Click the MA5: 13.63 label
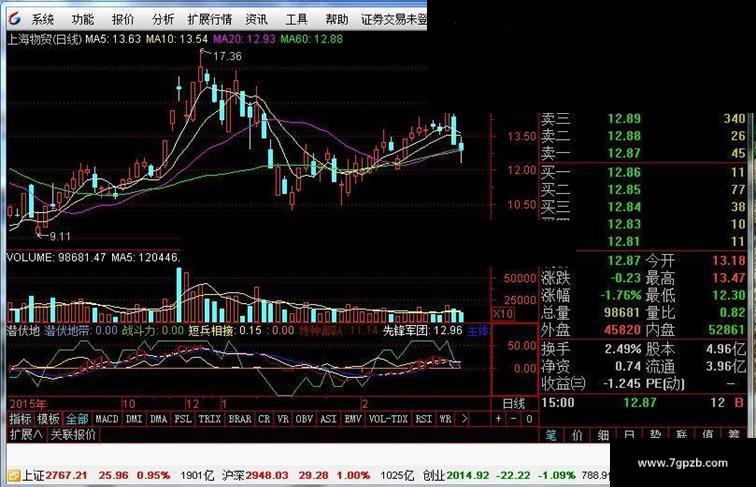The height and width of the screenshot is (487, 756). tap(113, 39)
